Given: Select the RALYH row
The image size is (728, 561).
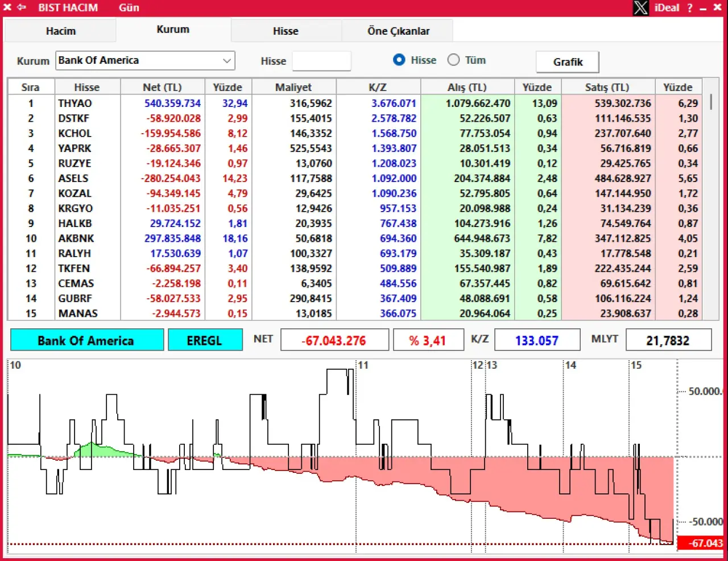Looking at the screenshot, I should point(355,253).
